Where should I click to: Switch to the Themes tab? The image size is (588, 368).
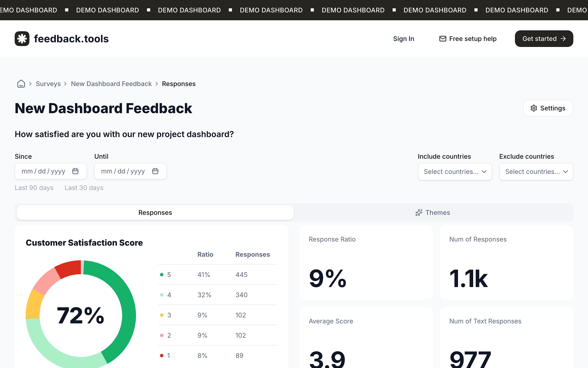(x=433, y=213)
